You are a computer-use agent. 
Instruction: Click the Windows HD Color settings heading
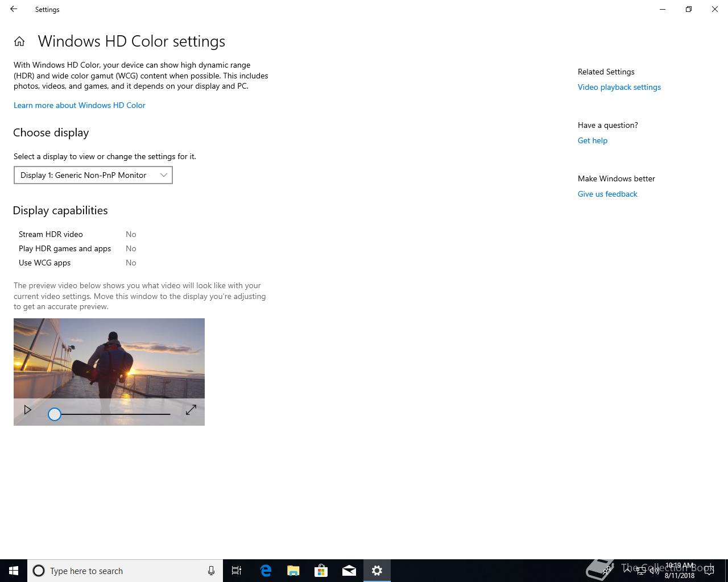click(131, 41)
